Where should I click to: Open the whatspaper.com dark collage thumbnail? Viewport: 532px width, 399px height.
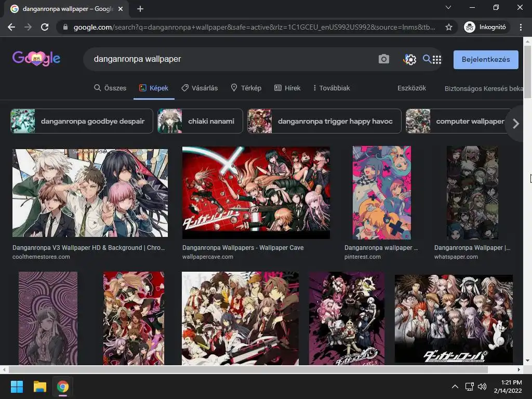pos(472,193)
